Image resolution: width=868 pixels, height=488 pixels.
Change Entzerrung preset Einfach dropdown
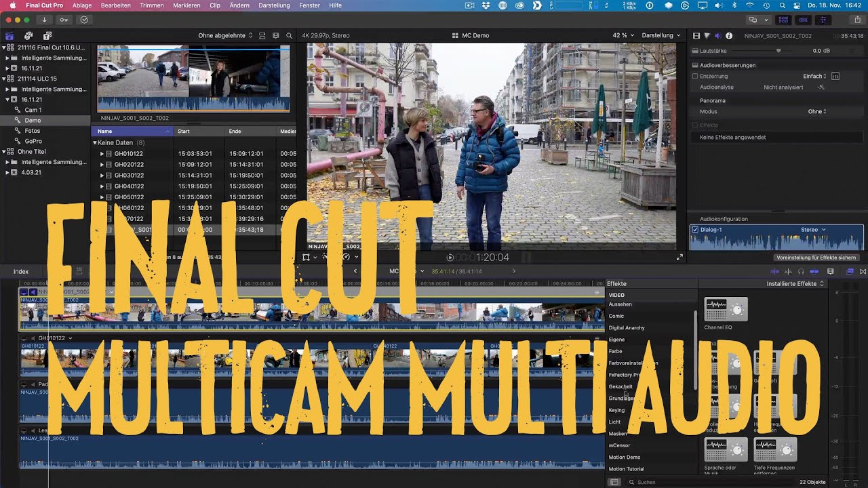coord(815,77)
